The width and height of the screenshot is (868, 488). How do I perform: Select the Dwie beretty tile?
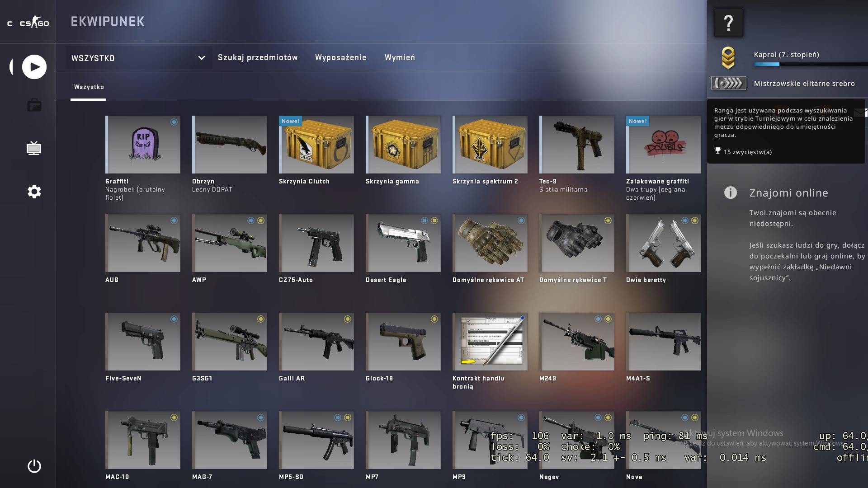coord(664,243)
